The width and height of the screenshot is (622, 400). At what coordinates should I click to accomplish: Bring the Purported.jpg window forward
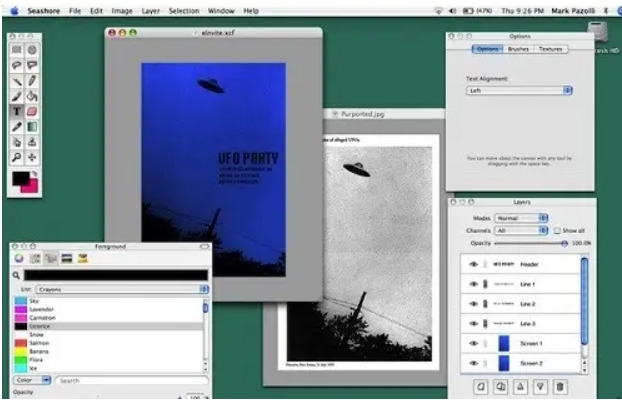(x=362, y=114)
